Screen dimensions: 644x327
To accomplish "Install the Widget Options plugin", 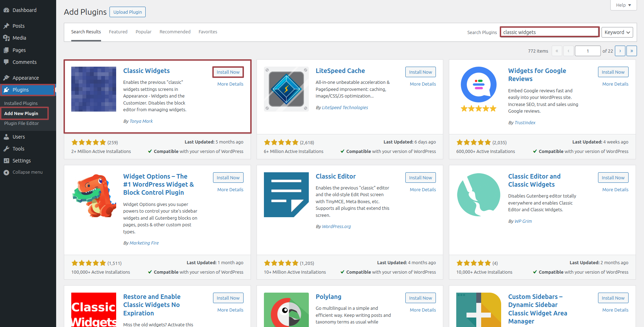I will 228,178.
